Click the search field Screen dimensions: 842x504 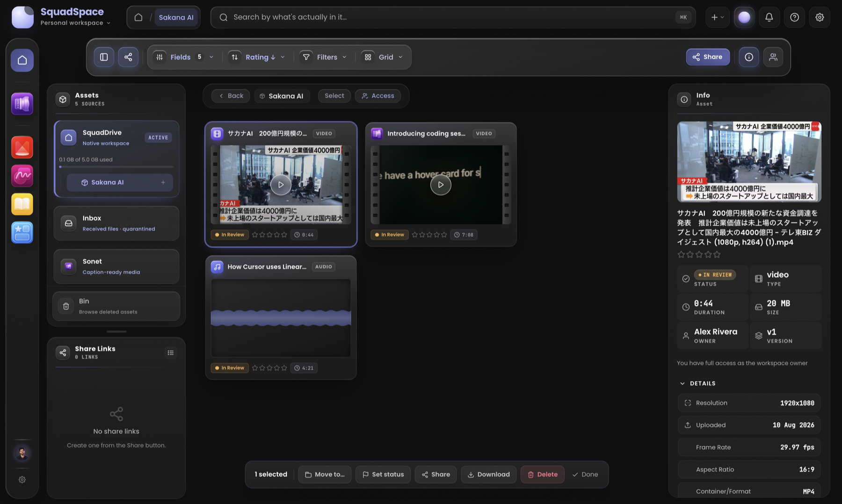(453, 17)
